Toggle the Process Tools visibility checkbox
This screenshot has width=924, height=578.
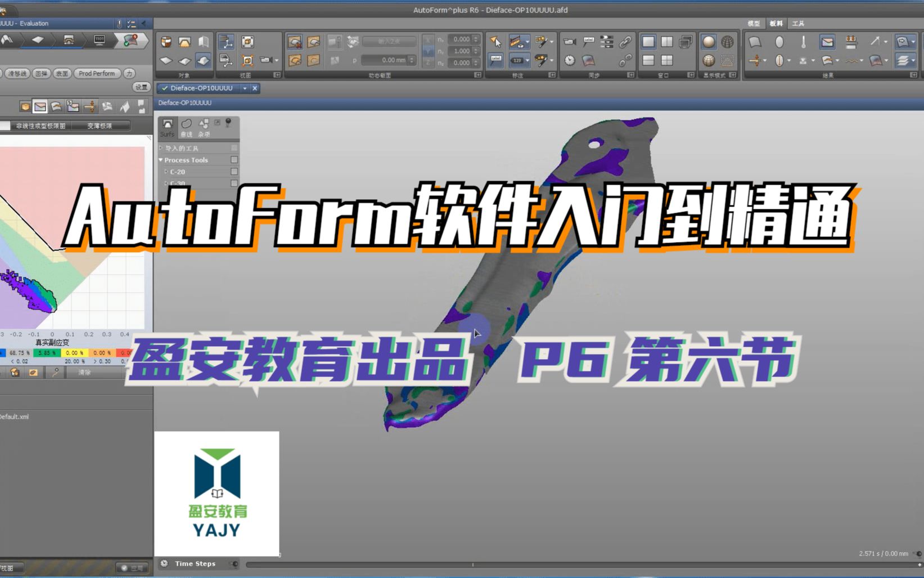pyautogui.click(x=235, y=160)
